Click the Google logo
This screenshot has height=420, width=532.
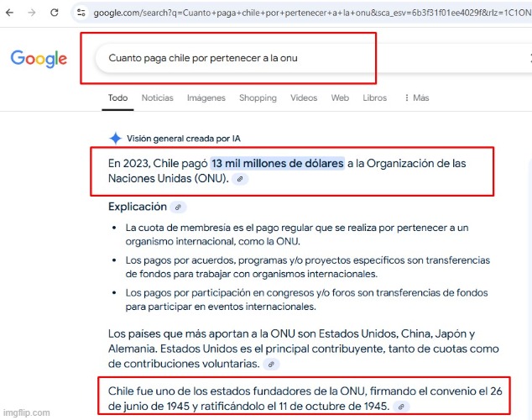[39, 59]
